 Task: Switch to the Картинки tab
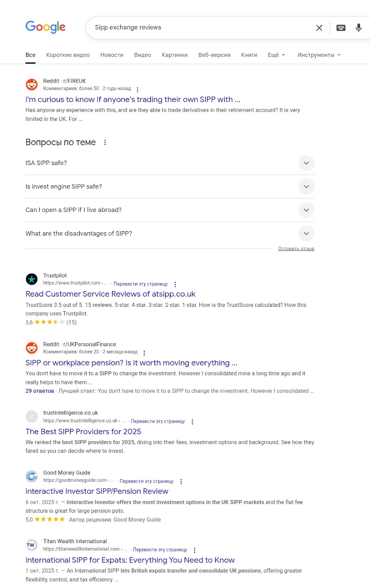tap(175, 55)
